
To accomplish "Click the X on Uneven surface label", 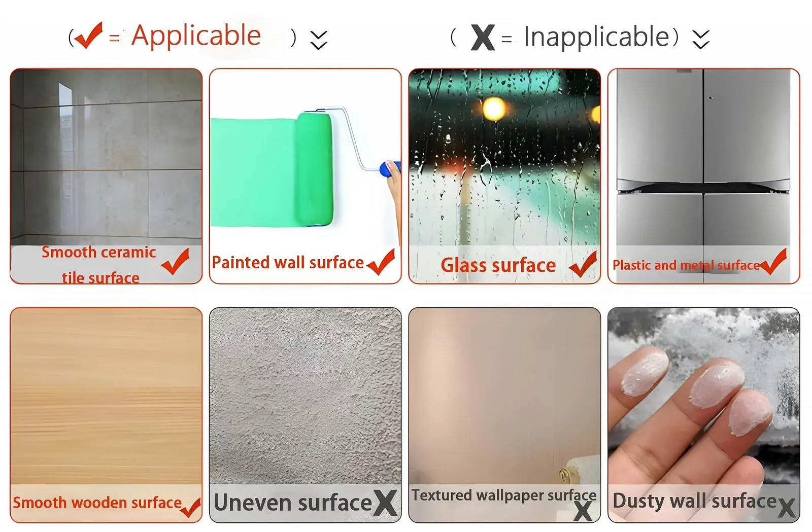I will coord(385,503).
